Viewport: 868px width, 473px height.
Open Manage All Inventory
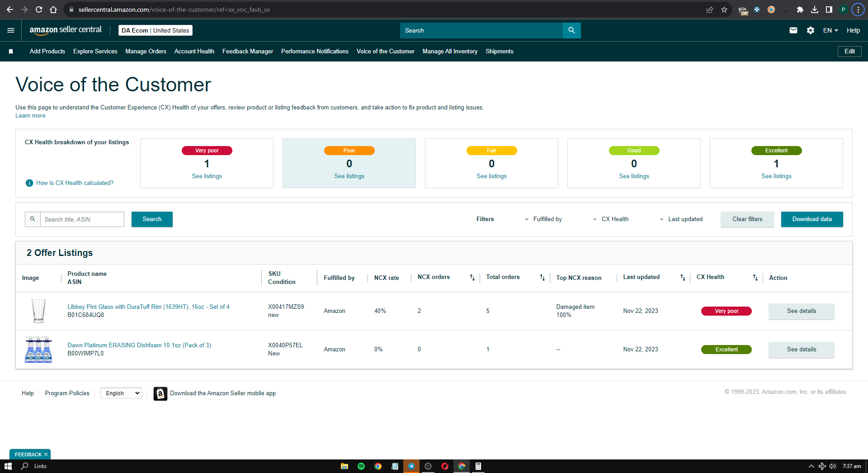pyautogui.click(x=450, y=52)
